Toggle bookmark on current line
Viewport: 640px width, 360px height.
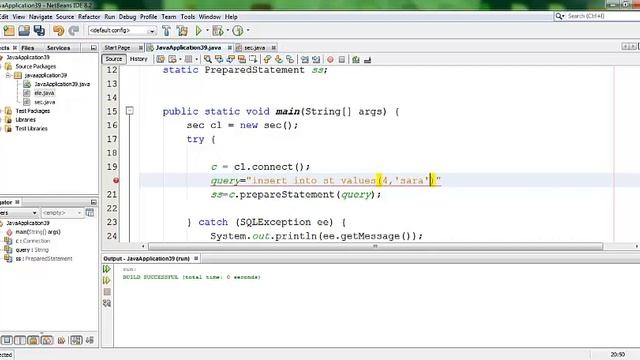(290, 60)
